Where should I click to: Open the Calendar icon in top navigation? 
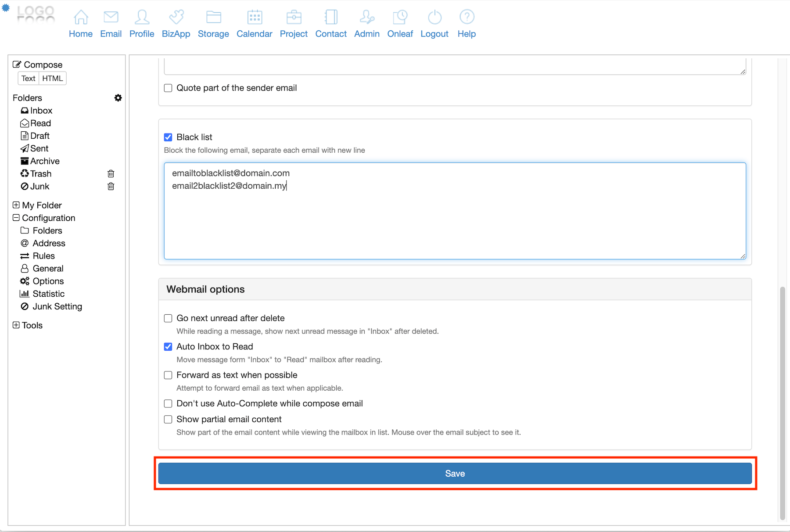(x=255, y=18)
